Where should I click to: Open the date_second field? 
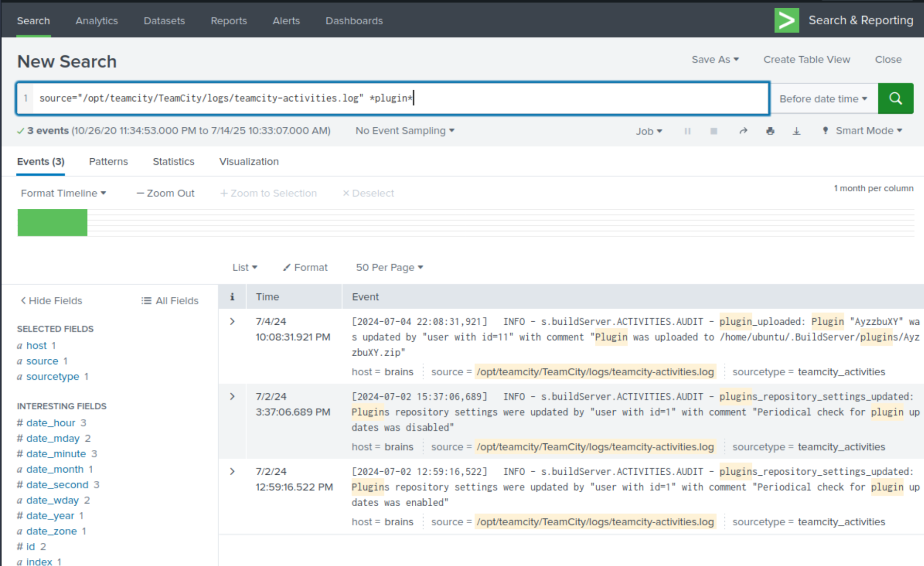[57, 485]
